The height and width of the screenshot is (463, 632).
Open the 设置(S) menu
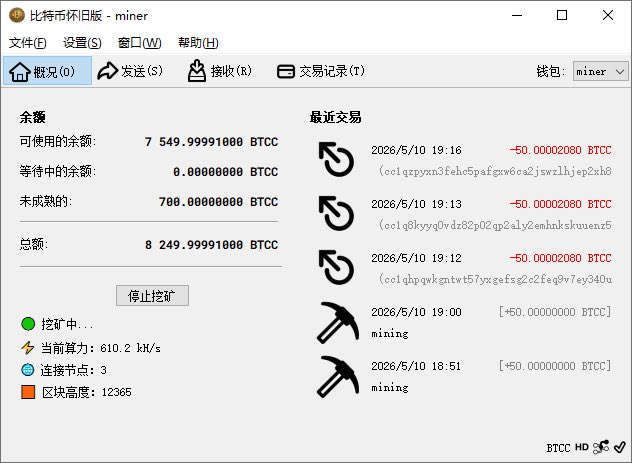82,43
